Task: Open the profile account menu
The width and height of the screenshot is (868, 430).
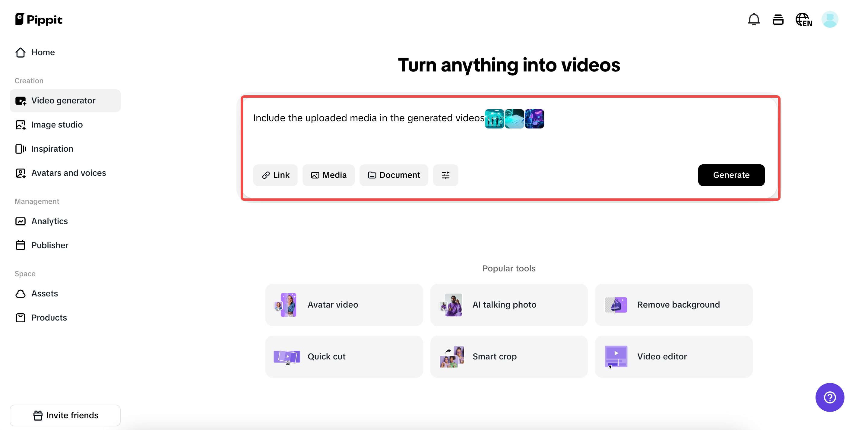Action: pyautogui.click(x=830, y=19)
